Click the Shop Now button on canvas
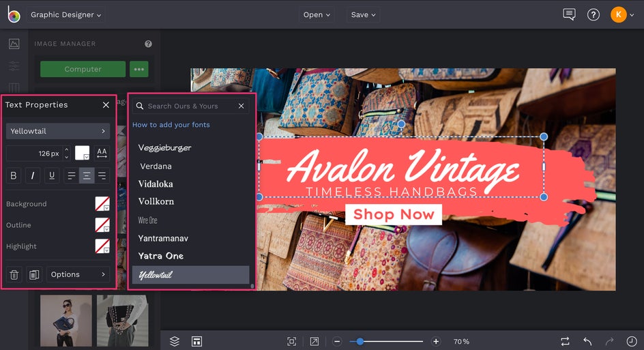The height and width of the screenshot is (350, 644). pos(394,214)
